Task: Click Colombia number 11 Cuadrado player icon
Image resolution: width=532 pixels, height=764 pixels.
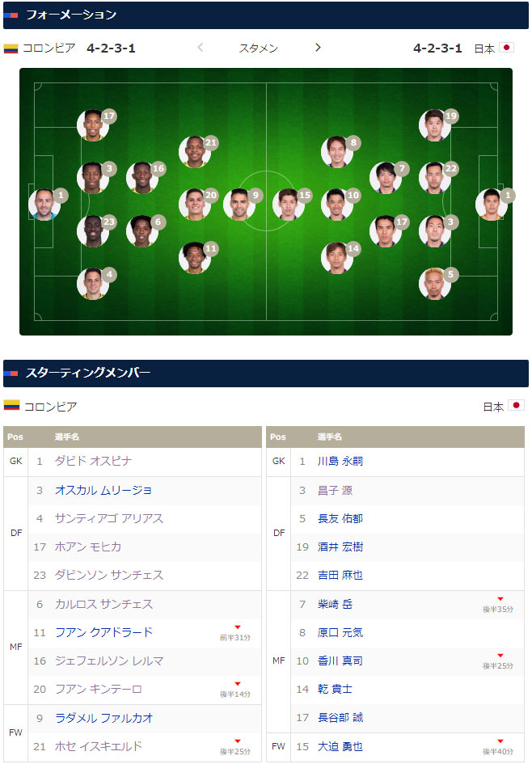Action: (x=195, y=258)
